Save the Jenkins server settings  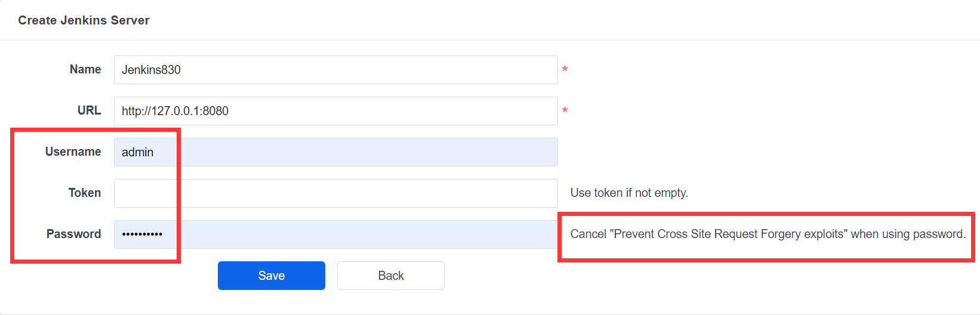click(271, 276)
